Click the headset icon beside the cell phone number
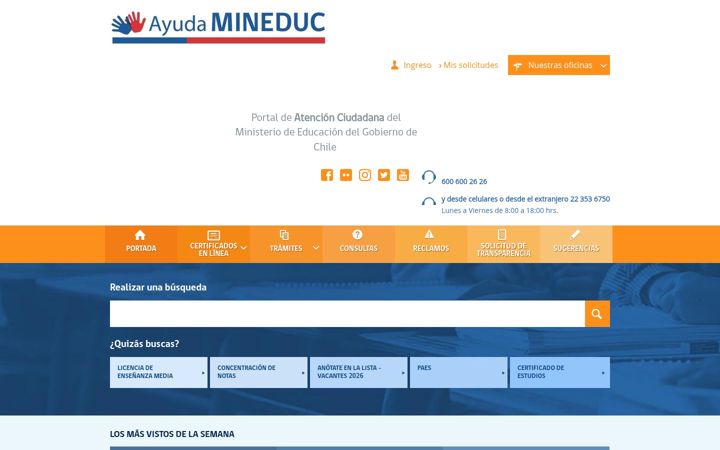The image size is (720, 450). [x=429, y=201]
